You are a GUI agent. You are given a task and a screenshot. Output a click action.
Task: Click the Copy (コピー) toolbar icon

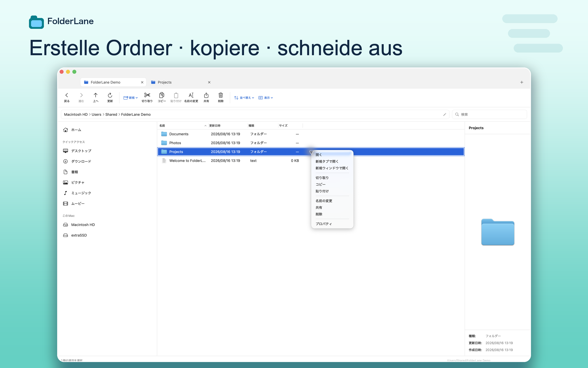coord(161,95)
